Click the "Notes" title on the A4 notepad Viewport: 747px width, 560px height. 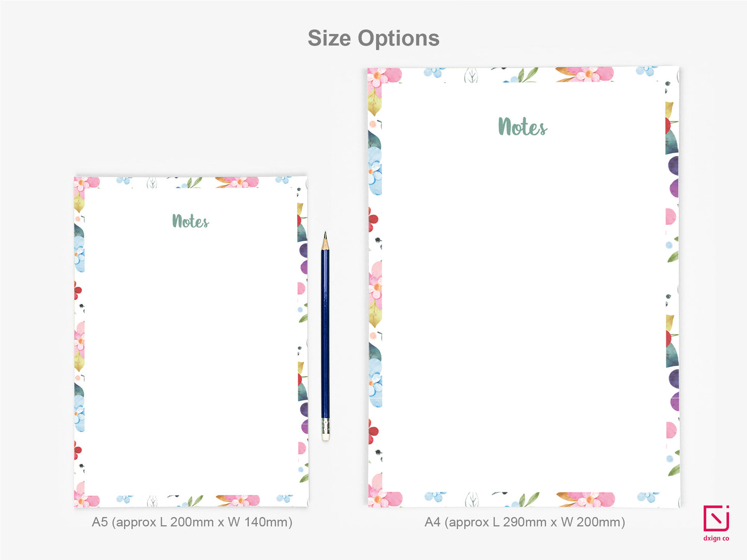522,127
